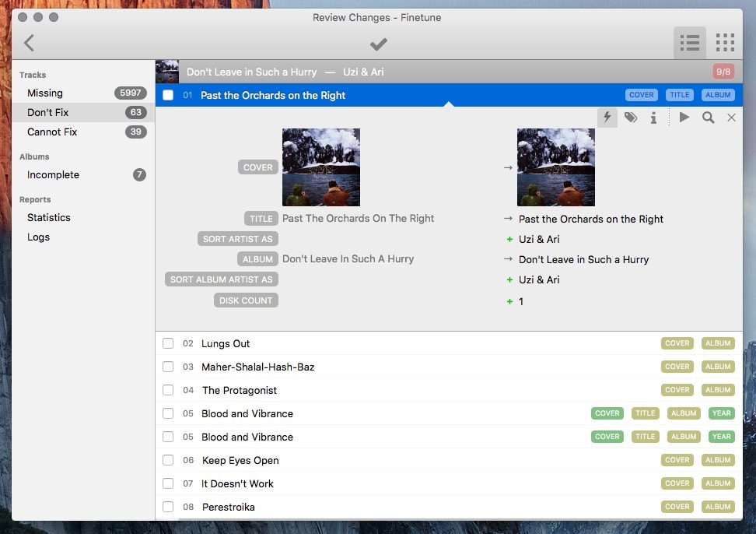Click the current cover art image

click(x=321, y=167)
